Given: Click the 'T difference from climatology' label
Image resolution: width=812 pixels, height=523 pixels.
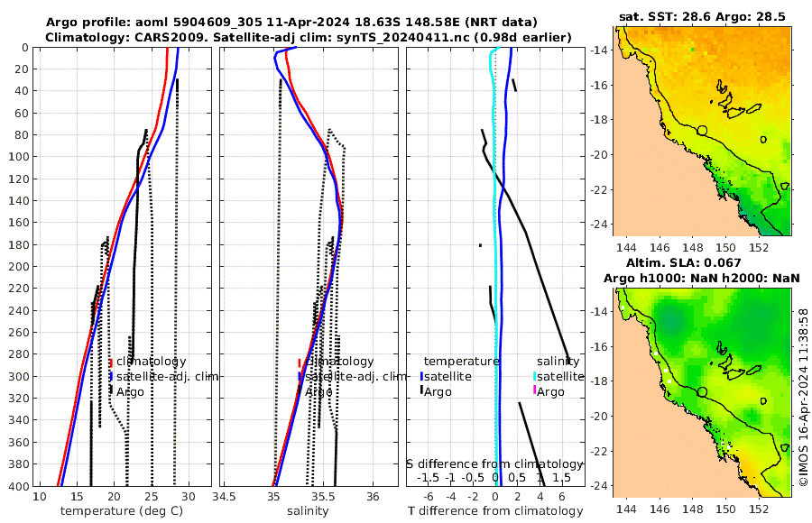Looking at the screenshot, I should tap(495, 511).
